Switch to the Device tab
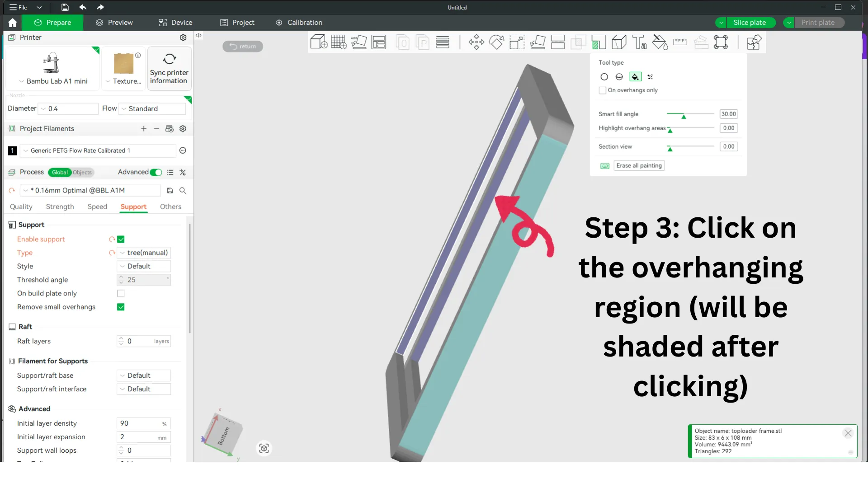 [175, 23]
